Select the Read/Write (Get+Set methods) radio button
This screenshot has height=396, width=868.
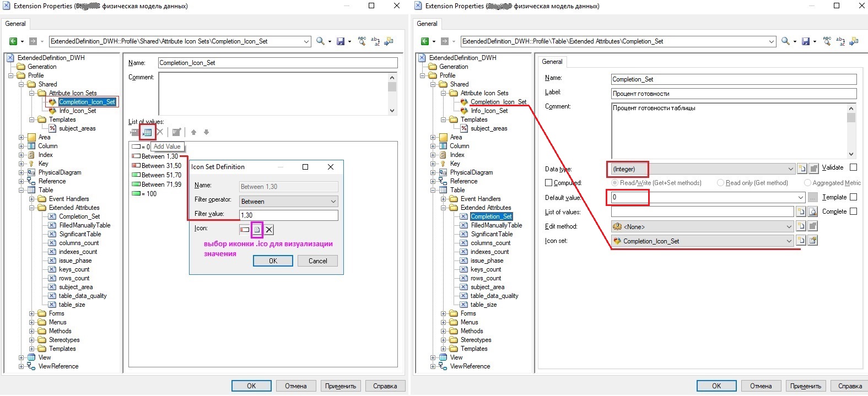coord(615,183)
